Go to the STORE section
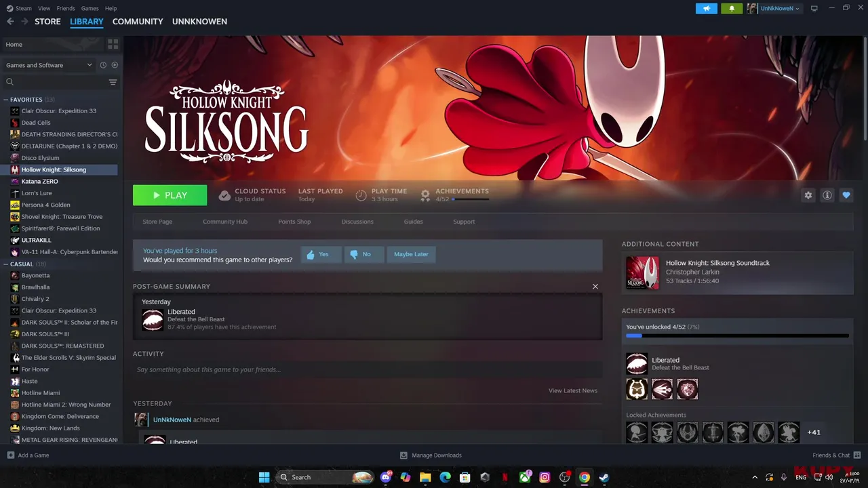 (x=47, y=22)
